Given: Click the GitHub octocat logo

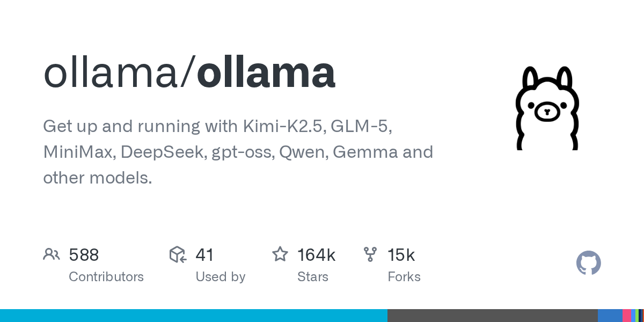Looking at the screenshot, I should [588, 263].
